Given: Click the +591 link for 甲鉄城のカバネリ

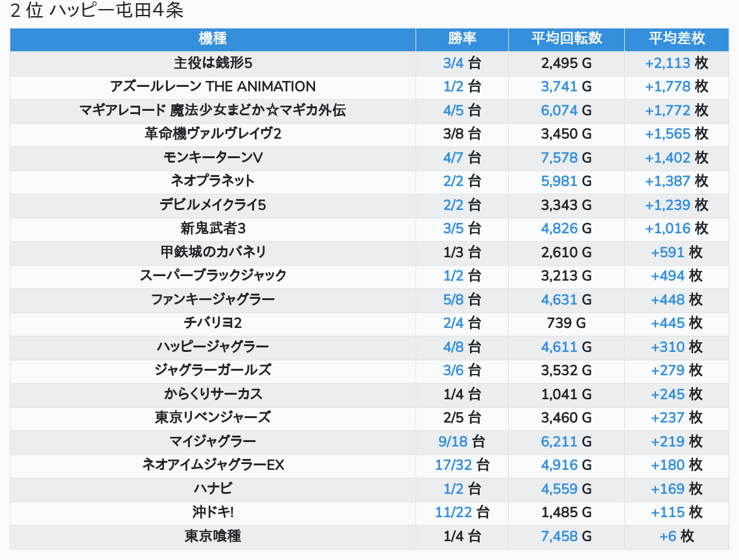Looking at the screenshot, I should [668, 252].
